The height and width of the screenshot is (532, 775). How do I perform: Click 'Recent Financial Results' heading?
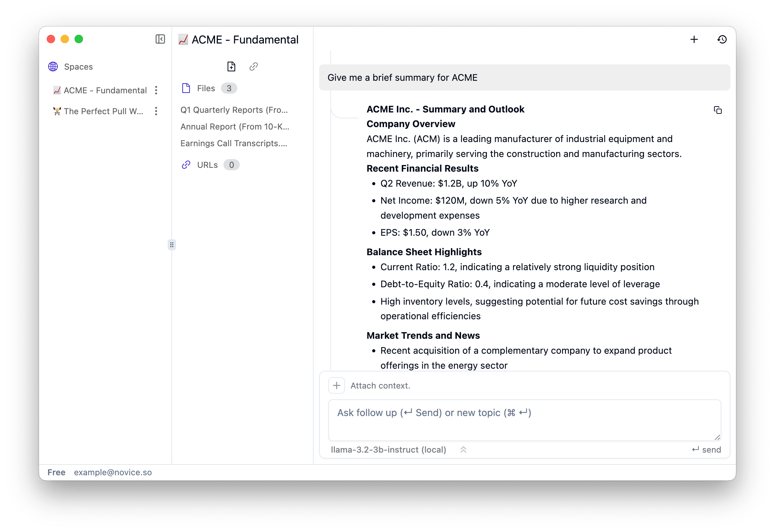click(x=422, y=169)
